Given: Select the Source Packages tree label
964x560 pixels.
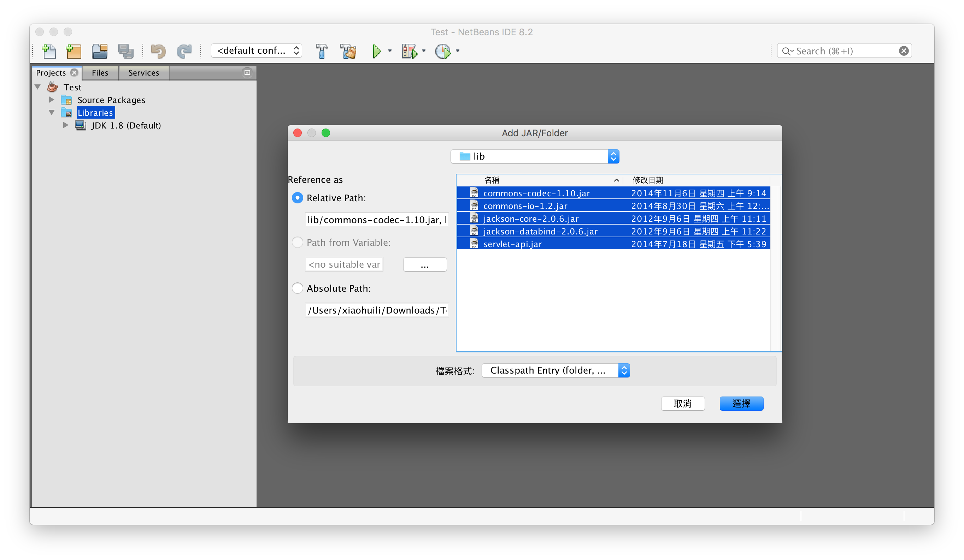Looking at the screenshot, I should coord(111,100).
